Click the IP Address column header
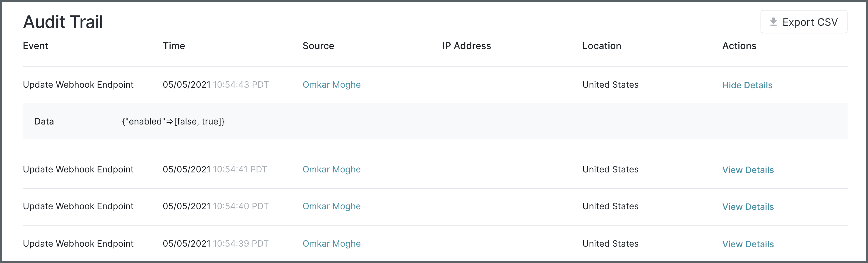 point(466,46)
